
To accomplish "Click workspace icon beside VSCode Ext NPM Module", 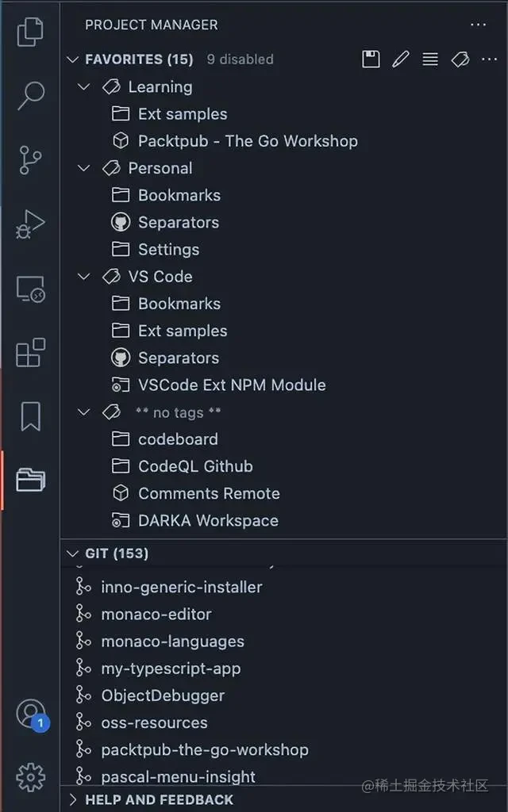I will pyautogui.click(x=121, y=385).
